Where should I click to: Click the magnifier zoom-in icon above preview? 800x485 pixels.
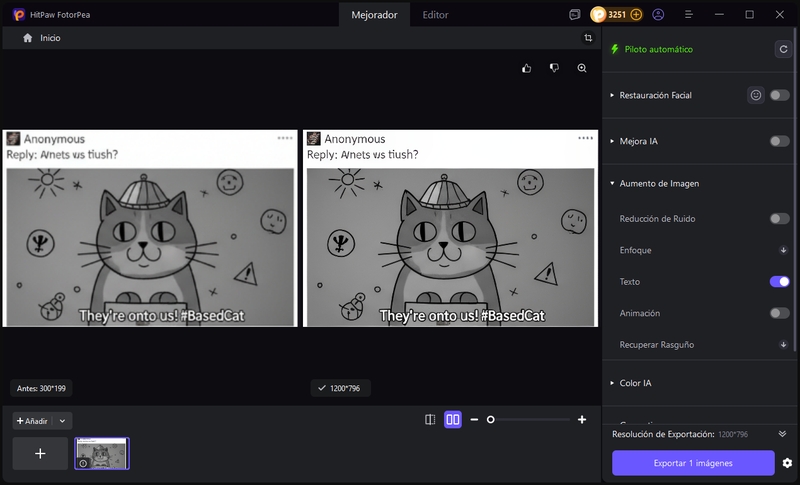[582, 68]
